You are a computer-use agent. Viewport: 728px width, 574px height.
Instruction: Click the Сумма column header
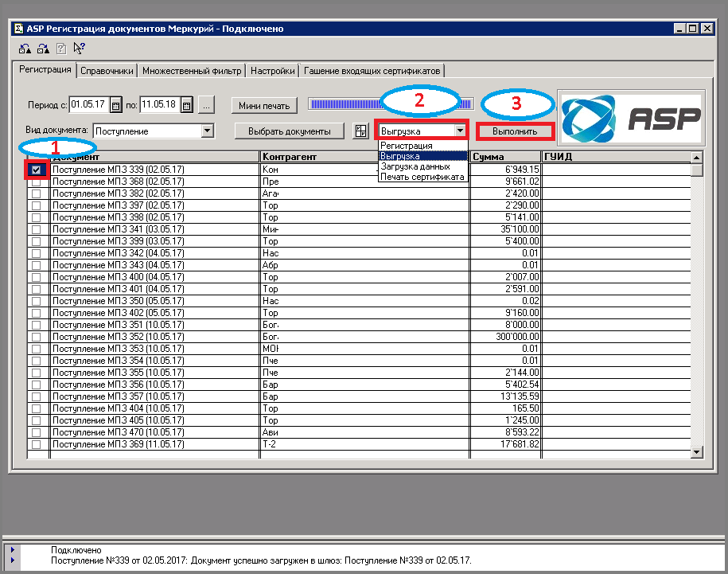click(505, 157)
